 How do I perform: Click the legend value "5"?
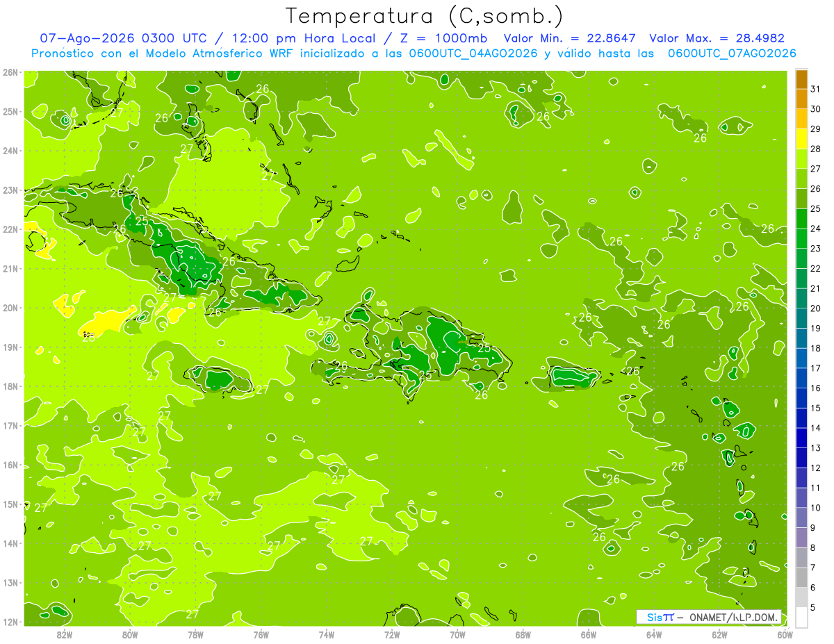click(813, 607)
